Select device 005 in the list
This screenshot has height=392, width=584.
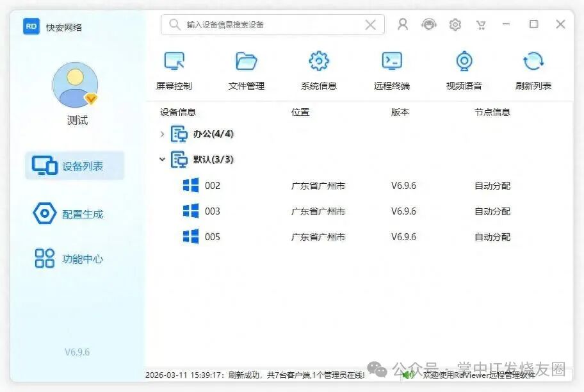212,237
